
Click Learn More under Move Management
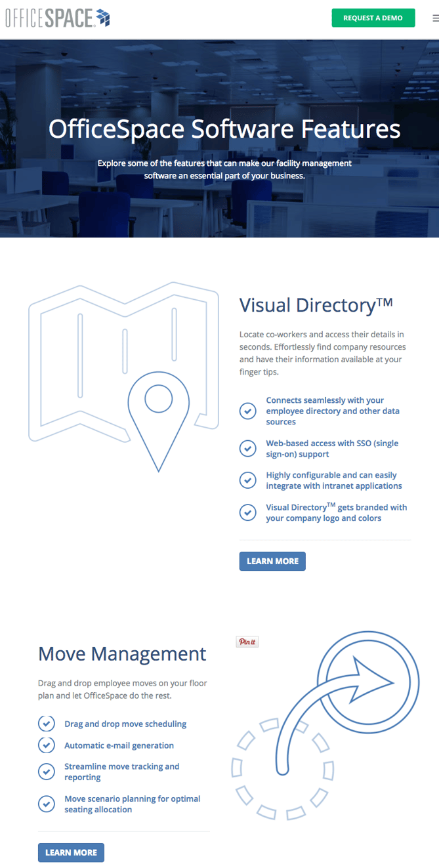point(71,853)
